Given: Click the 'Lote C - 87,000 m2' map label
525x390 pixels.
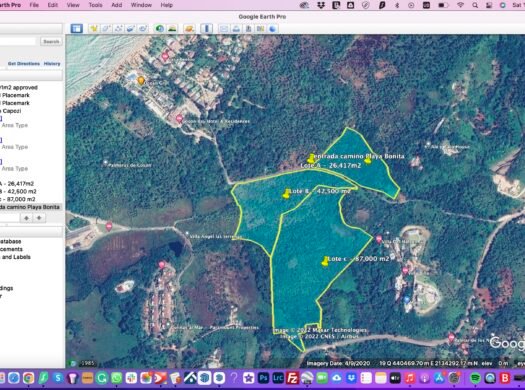Looking at the screenshot, I should click(359, 259).
